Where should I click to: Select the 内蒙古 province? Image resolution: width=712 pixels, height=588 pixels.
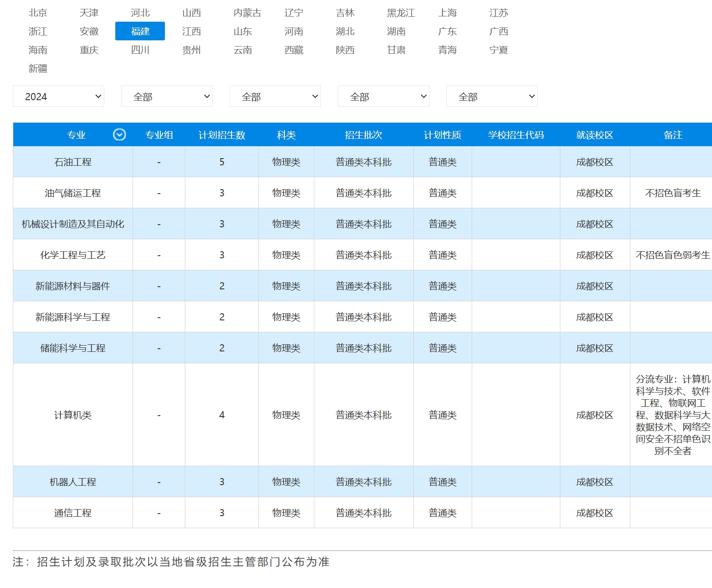(x=246, y=13)
